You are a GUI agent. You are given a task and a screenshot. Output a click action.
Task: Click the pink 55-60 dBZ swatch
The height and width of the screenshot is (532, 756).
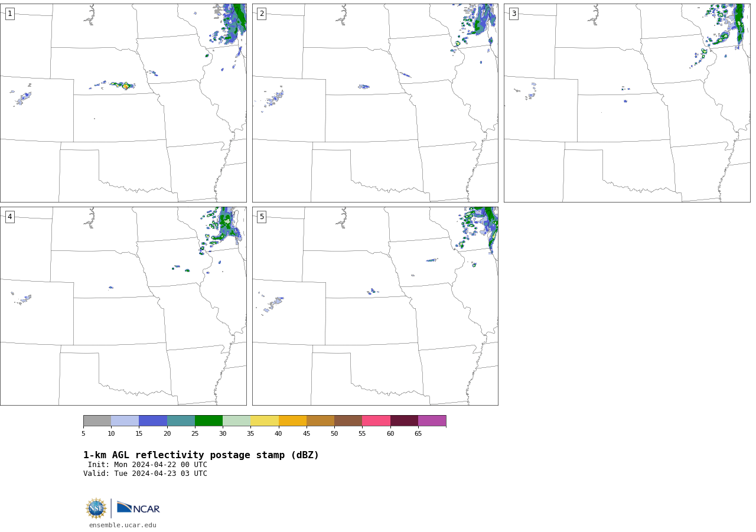(376, 421)
